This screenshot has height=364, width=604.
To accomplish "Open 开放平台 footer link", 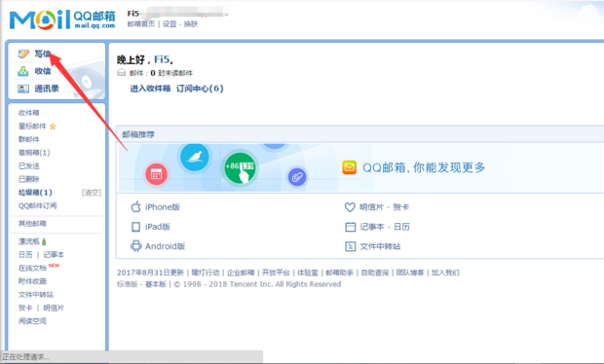I will (276, 273).
